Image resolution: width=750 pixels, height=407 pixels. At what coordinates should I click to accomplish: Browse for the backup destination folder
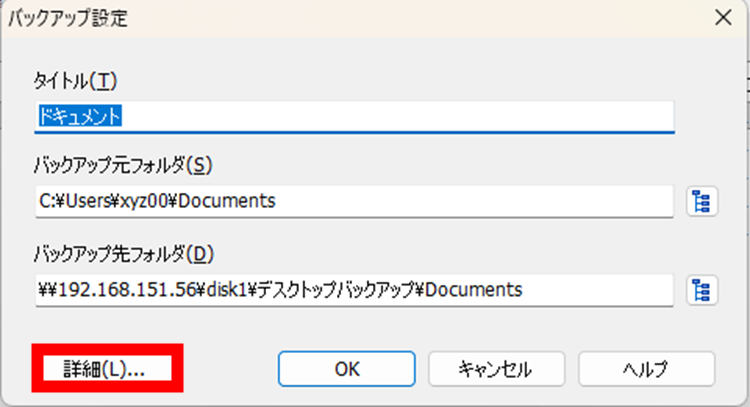coord(702,290)
